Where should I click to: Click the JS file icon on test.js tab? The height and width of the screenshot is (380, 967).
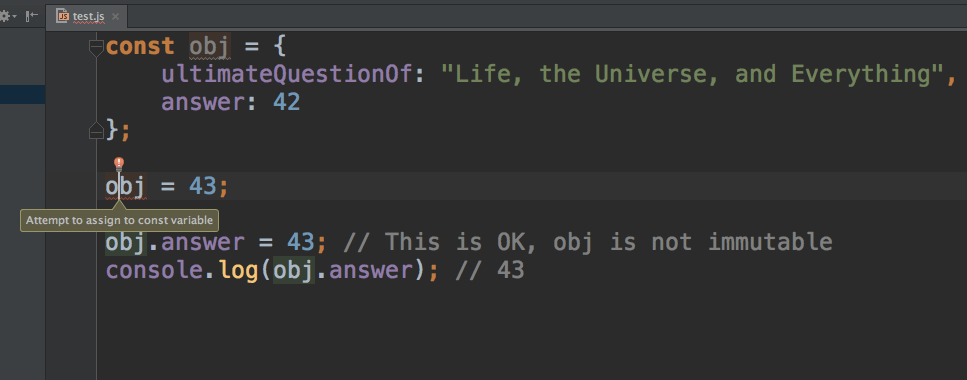(x=62, y=15)
